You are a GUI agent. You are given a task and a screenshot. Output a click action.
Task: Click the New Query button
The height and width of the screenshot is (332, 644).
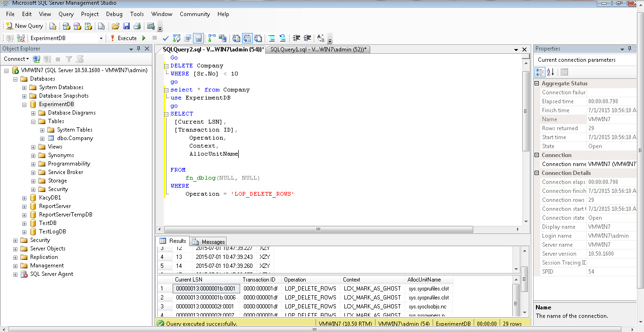click(x=25, y=26)
